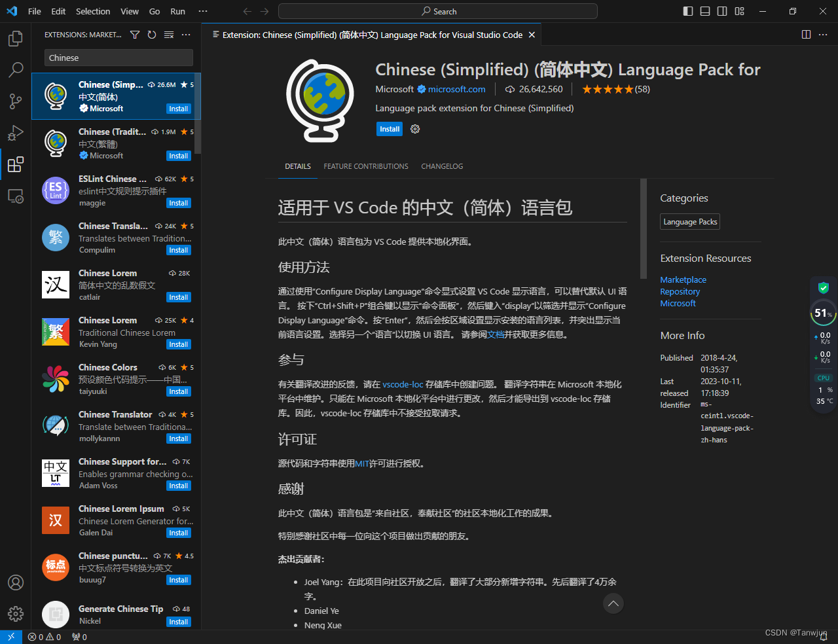The image size is (838, 644).
Task: Open the remote window status bar button
Action: (11, 637)
